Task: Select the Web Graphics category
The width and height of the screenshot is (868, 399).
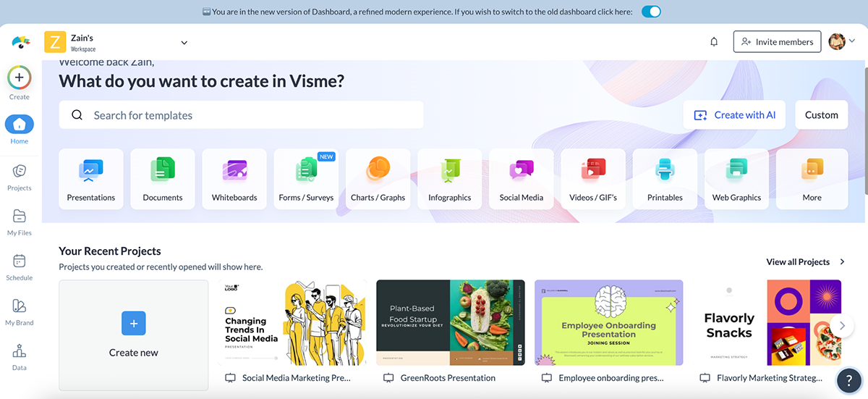Action: pyautogui.click(x=737, y=179)
